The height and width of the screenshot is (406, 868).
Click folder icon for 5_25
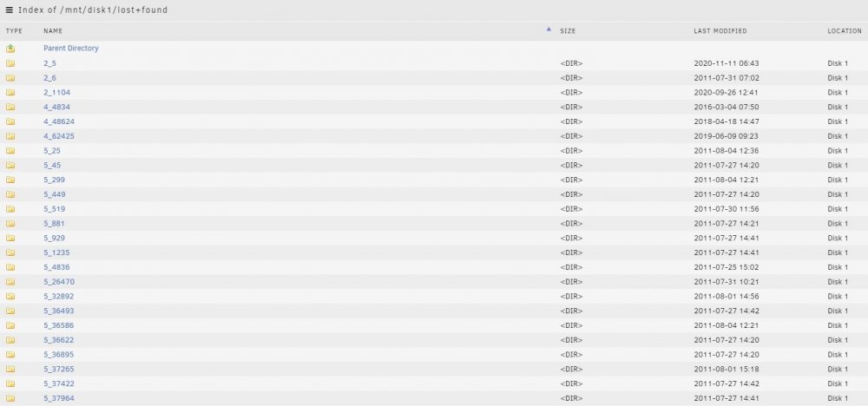10,150
